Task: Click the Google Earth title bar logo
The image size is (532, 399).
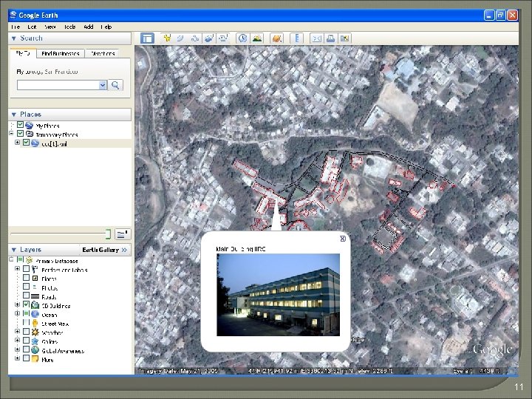Action: click(x=13, y=15)
